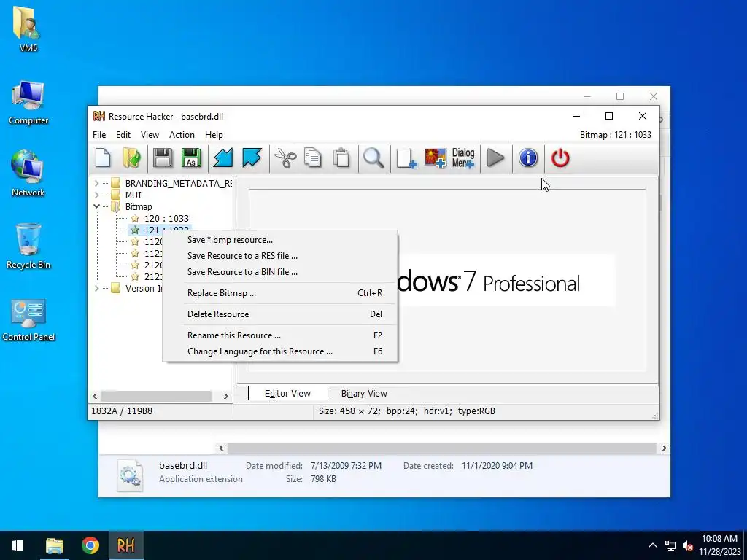The width and height of the screenshot is (747, 560).
Task: Click the Resource Hacker taskbar icon
Action: click(x=125, y=545)
